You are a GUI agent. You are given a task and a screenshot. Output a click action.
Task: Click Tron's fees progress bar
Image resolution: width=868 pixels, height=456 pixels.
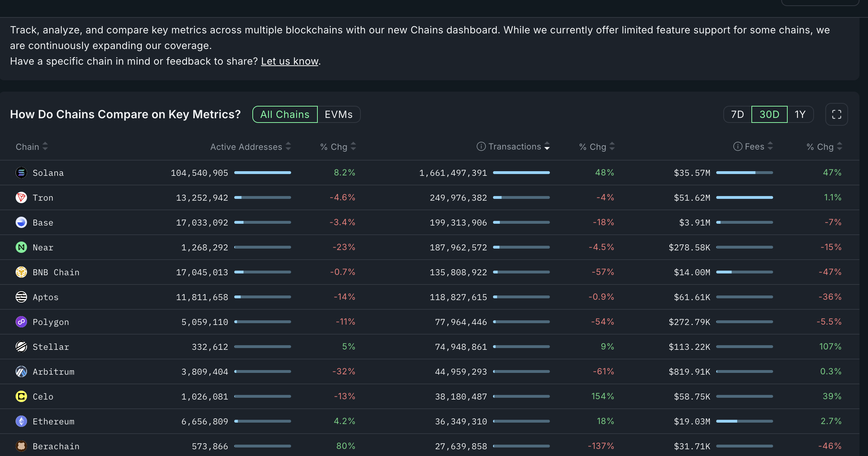745,197
